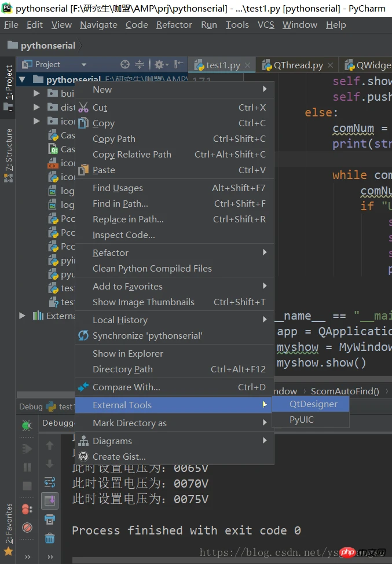Image resolution: width=392 pixels, height=564 pixels.
Task: Click the Create Gist GitHub icon
Action: click(x=83, y=456)
